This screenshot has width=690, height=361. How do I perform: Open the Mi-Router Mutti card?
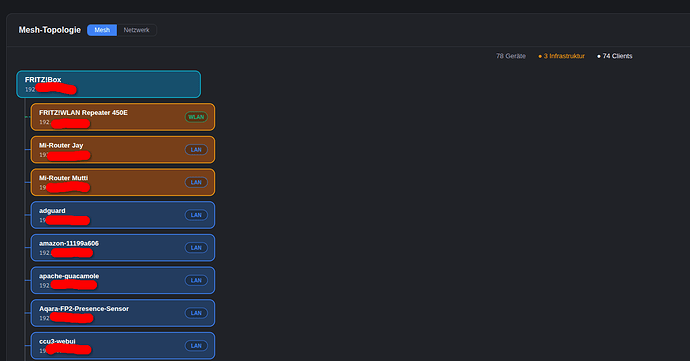pos(123,182)
